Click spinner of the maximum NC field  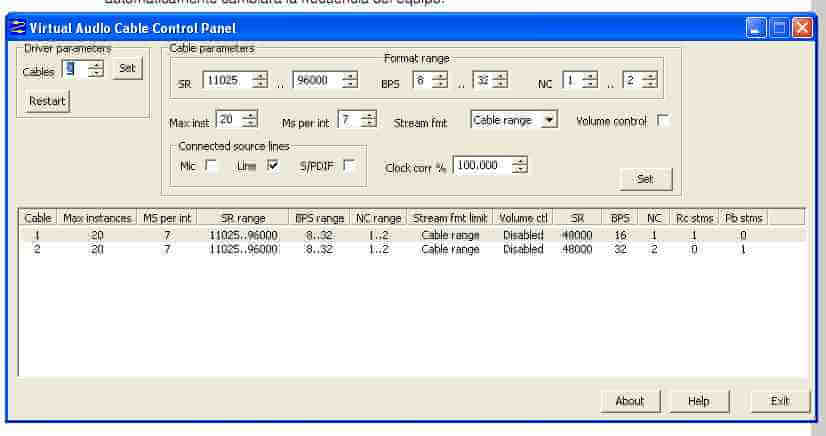click(650, 80)
